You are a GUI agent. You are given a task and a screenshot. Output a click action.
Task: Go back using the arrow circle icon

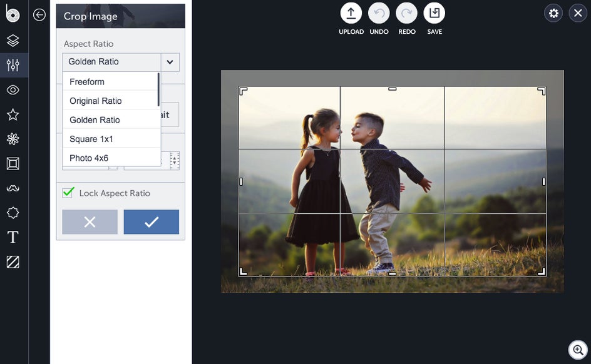(x=39, y=14)
